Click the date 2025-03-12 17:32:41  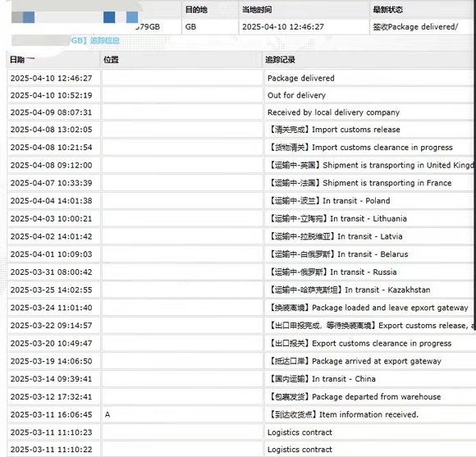click(51, 396)
